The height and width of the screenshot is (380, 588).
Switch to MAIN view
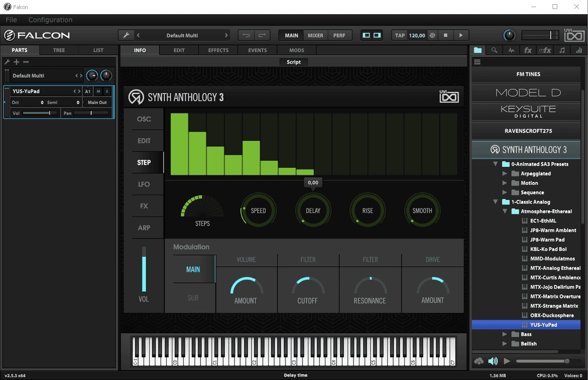pos(292,35)
